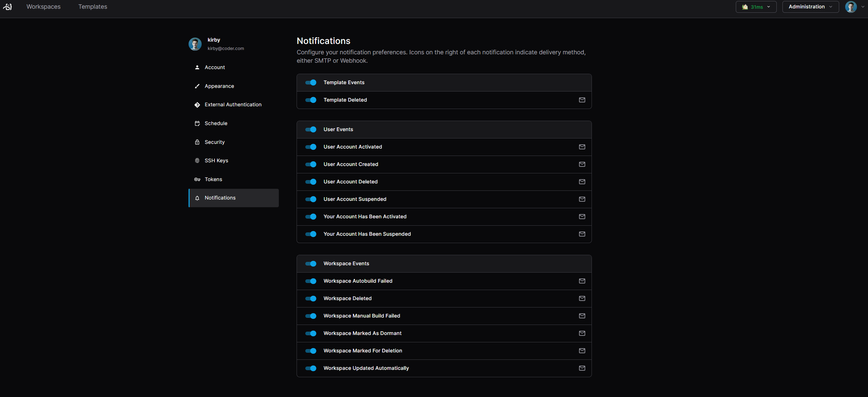Toggle the Workspace Updated Automatically switch
This screenshot has height=397, width=868.
pos(311,368)
